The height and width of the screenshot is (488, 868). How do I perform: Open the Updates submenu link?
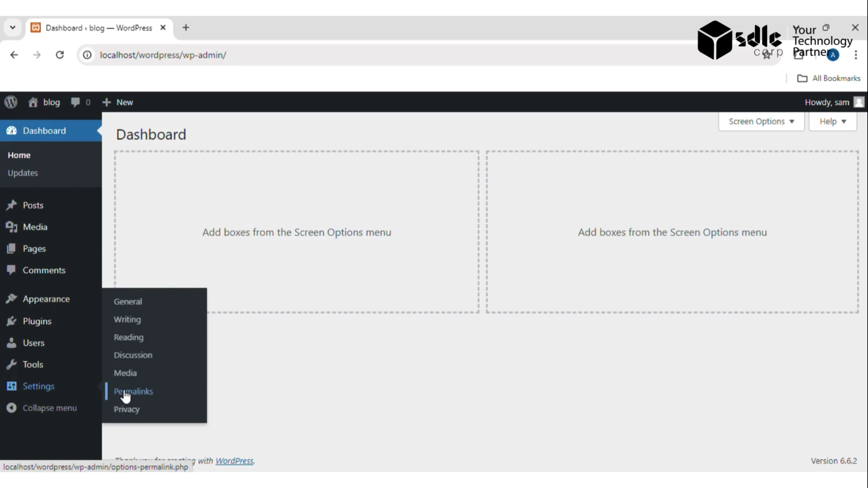[23, 173]
